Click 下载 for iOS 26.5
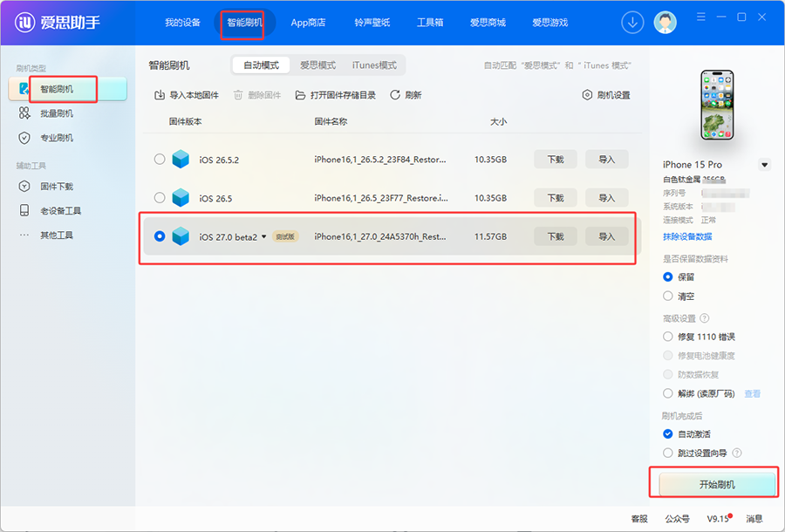The image size is (785, 532). click(x=556, y=198)
